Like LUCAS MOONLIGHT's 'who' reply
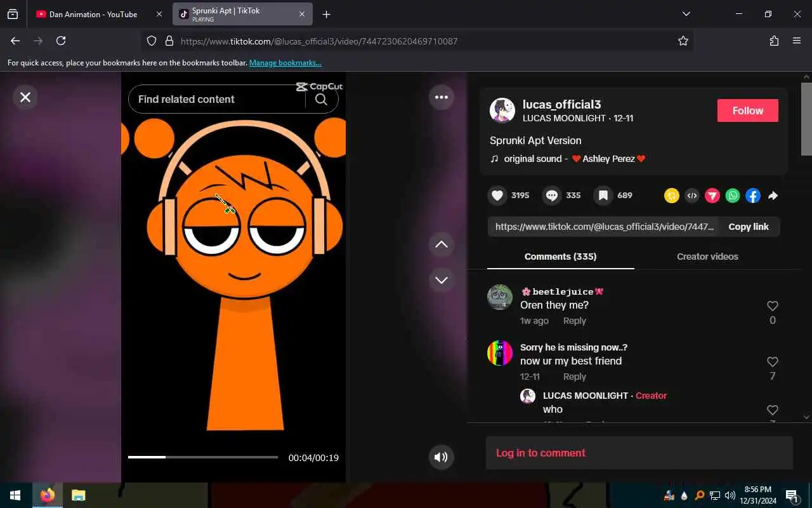Screen dimensions: 812x508 [x=772, y=410]
